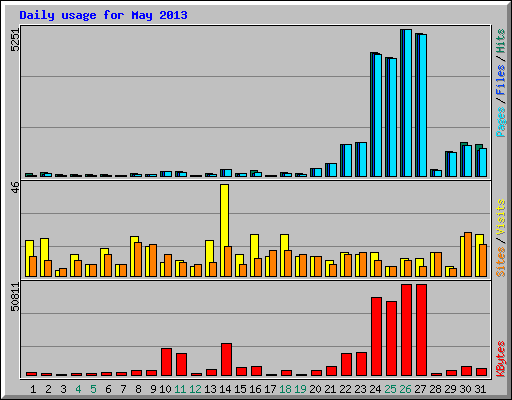This screenshot has width=512, height=400.
Task: Click day 13 on the x-axis
Action: click(210, 389)
